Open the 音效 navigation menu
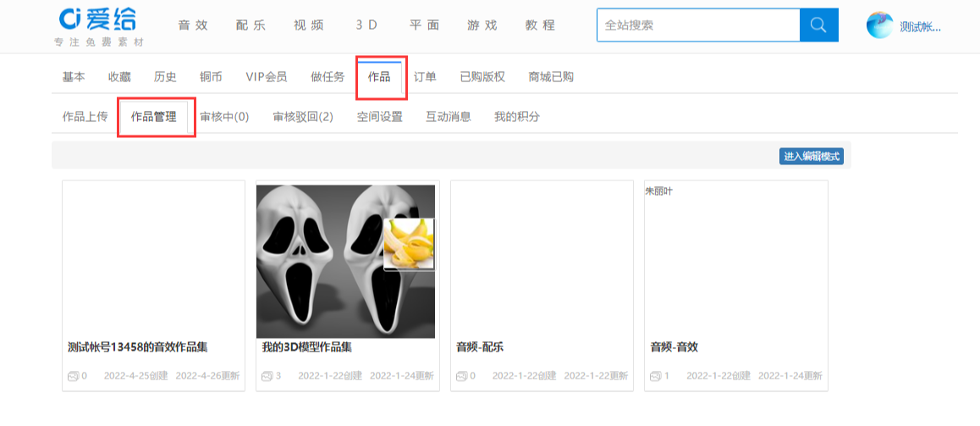980x426 pixels. tap(193, 25)
